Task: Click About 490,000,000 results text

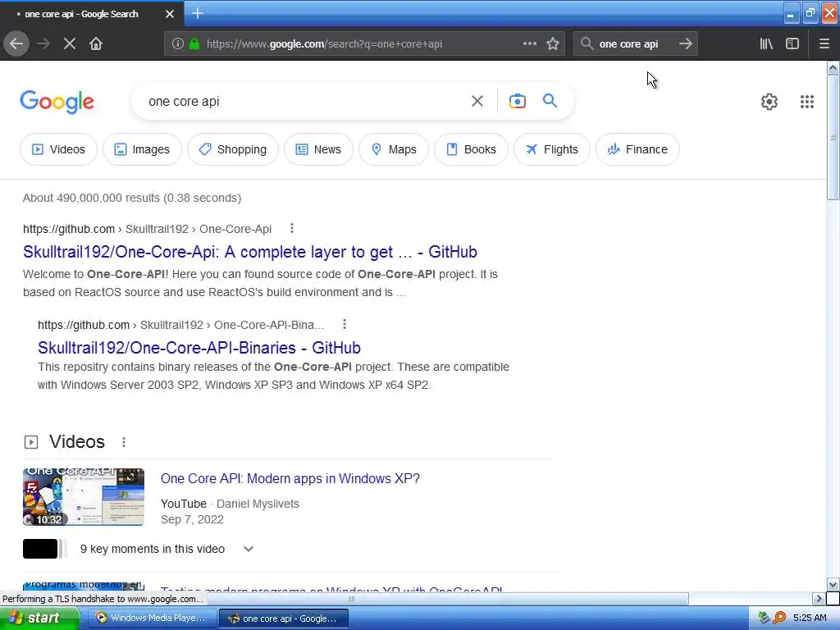Action: tap(132, 198)
